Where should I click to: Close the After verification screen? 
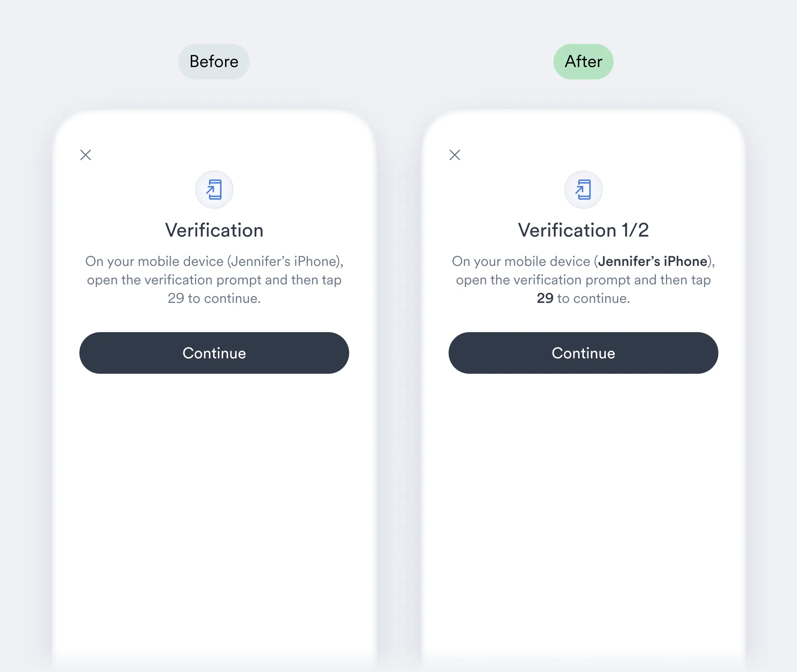455,155
